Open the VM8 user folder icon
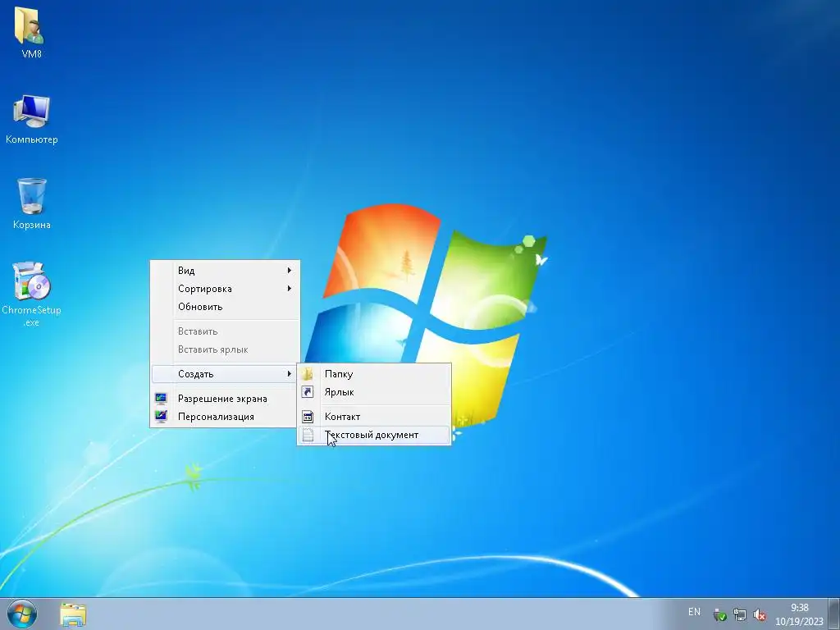Screen dimensions: 840x630 pyautogui.click(x=30, y=32)
